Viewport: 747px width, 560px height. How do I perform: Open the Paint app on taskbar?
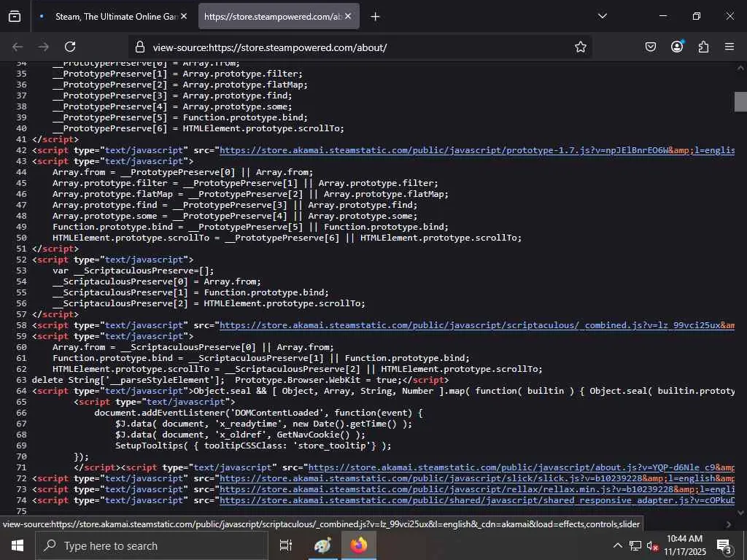coord(322,545)
